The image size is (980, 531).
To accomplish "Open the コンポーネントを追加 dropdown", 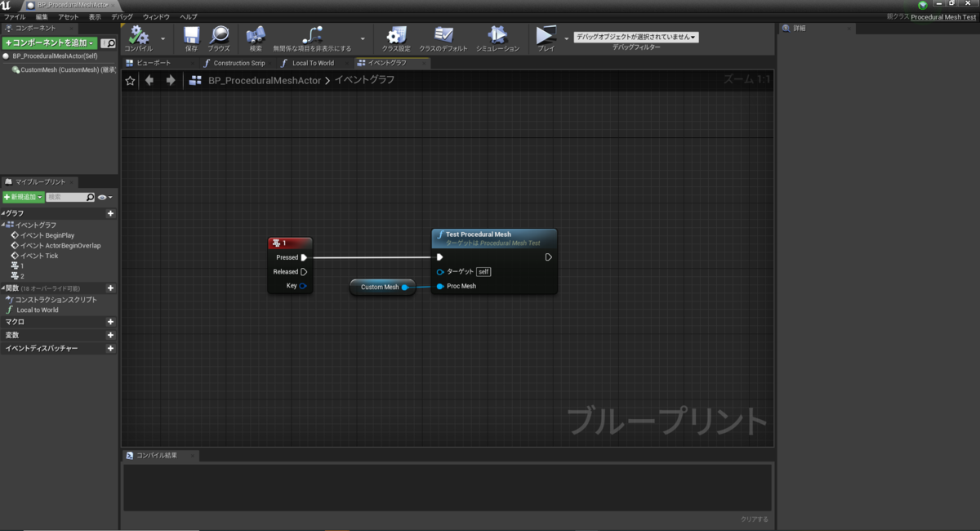I will [x=50, y=42].
